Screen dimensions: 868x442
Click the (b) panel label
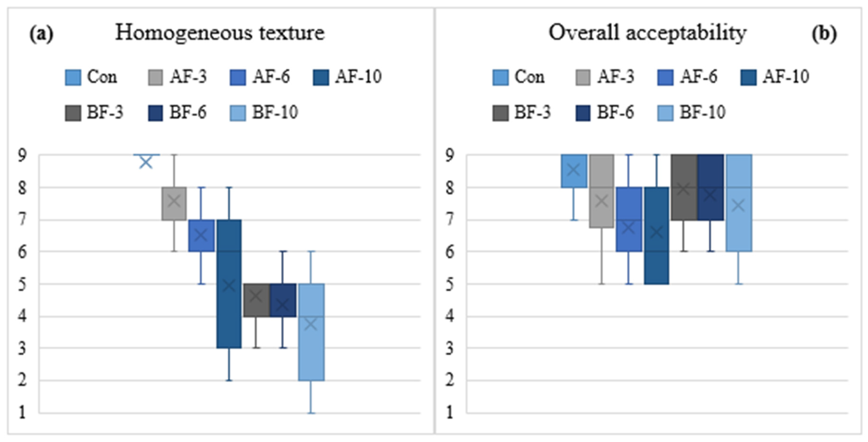824,34
